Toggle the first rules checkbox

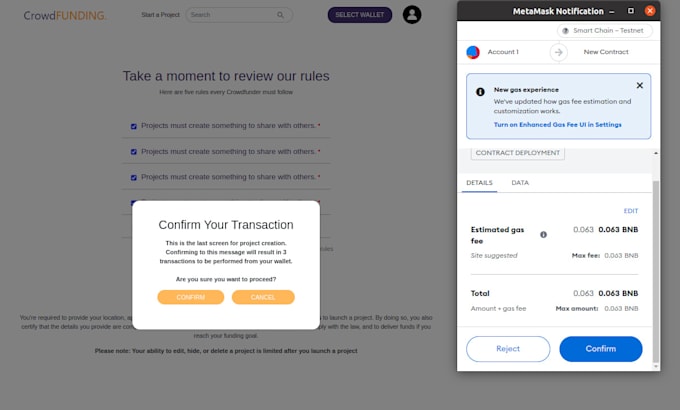pos(134,126)
